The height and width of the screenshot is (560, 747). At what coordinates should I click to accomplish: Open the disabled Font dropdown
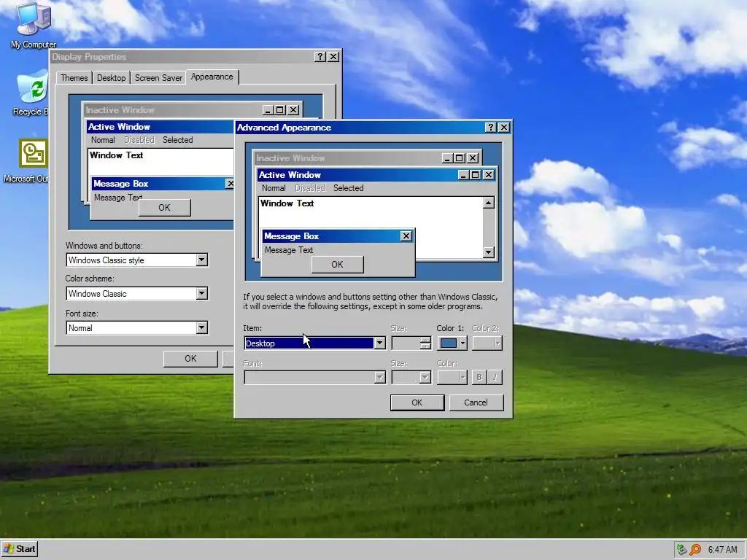coord(379,377)
